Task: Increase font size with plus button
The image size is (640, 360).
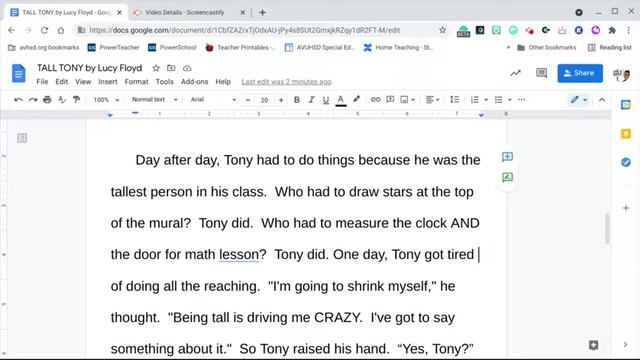Action: coord(281,100)
